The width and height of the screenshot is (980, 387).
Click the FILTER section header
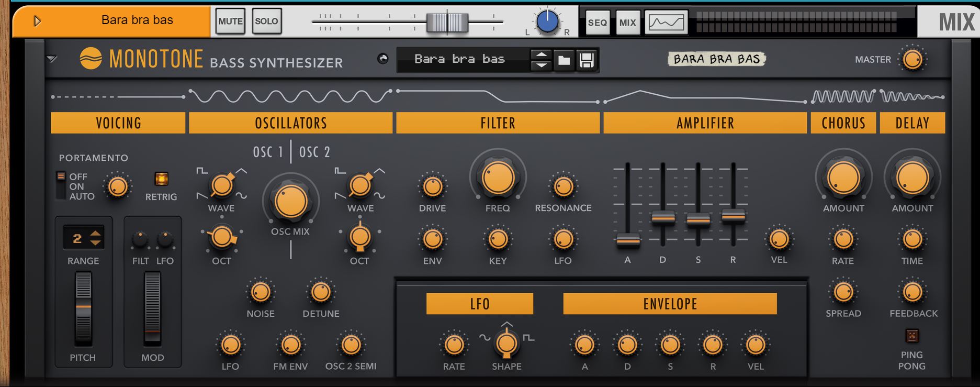coord(498,123)
